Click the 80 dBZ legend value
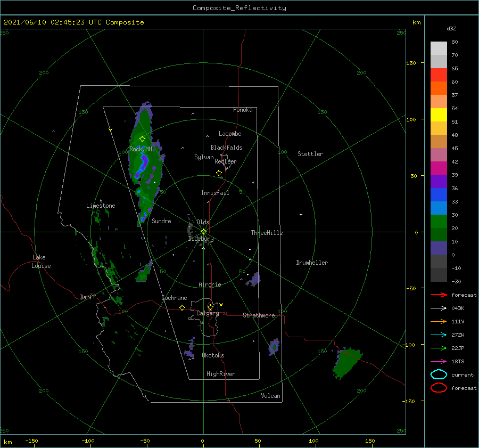 [x=455, y=42]
